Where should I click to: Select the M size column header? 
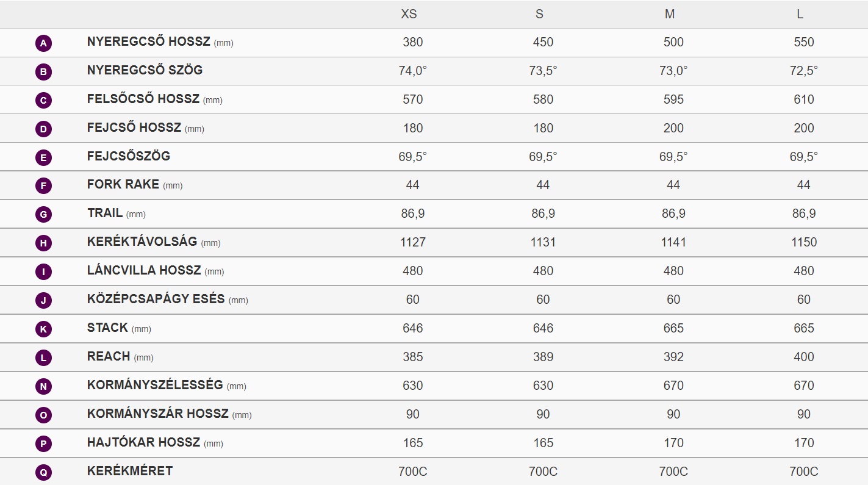pyautogui.click(x=670, y=14)
